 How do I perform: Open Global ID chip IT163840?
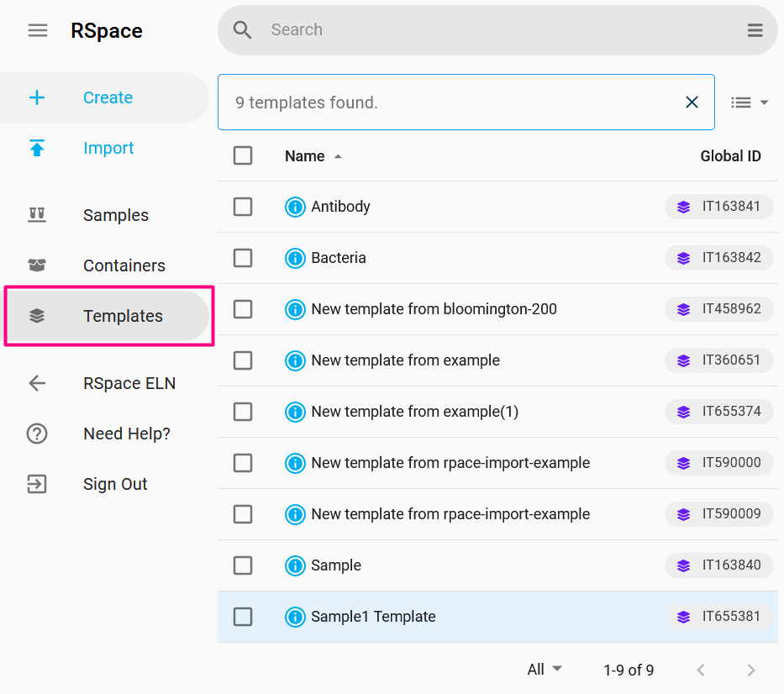tap(719, 565)
